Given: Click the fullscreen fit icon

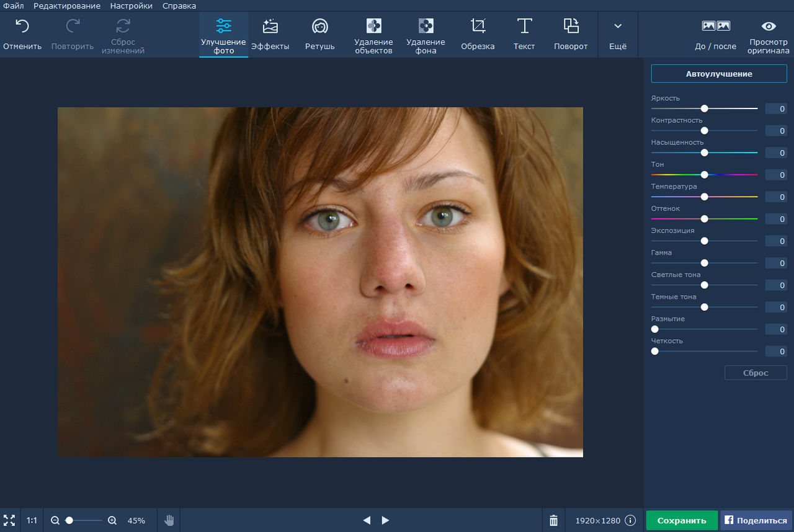Looking at the screenshot, I should [x=9, y=520].
